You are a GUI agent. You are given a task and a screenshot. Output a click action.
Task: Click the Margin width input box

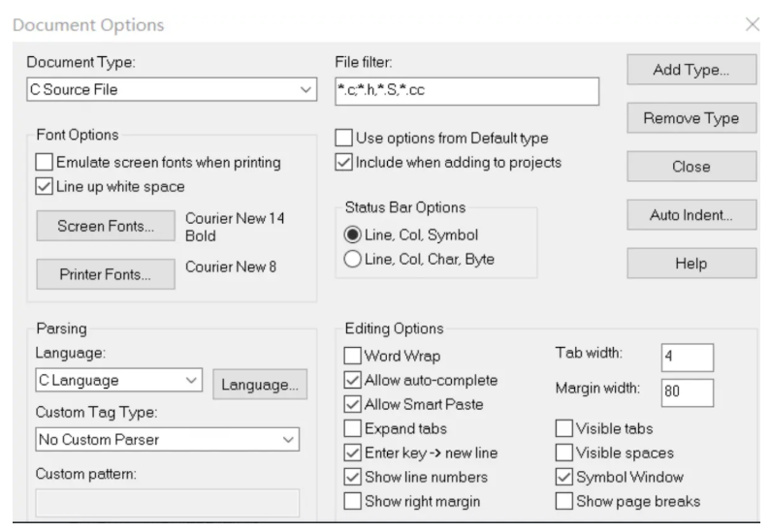[x=687, y=391]
